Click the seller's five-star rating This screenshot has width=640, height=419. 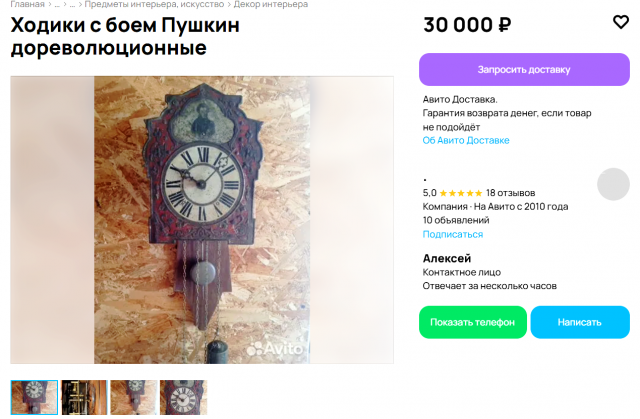click(x=462, y=193)
